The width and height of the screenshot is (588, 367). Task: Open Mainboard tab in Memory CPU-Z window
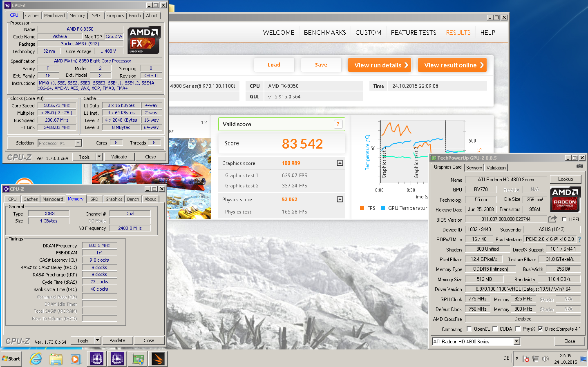tap(53, 199)
